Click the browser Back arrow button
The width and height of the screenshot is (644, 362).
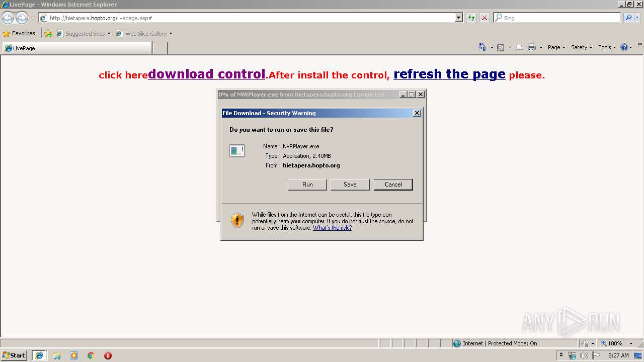point(8,18)
